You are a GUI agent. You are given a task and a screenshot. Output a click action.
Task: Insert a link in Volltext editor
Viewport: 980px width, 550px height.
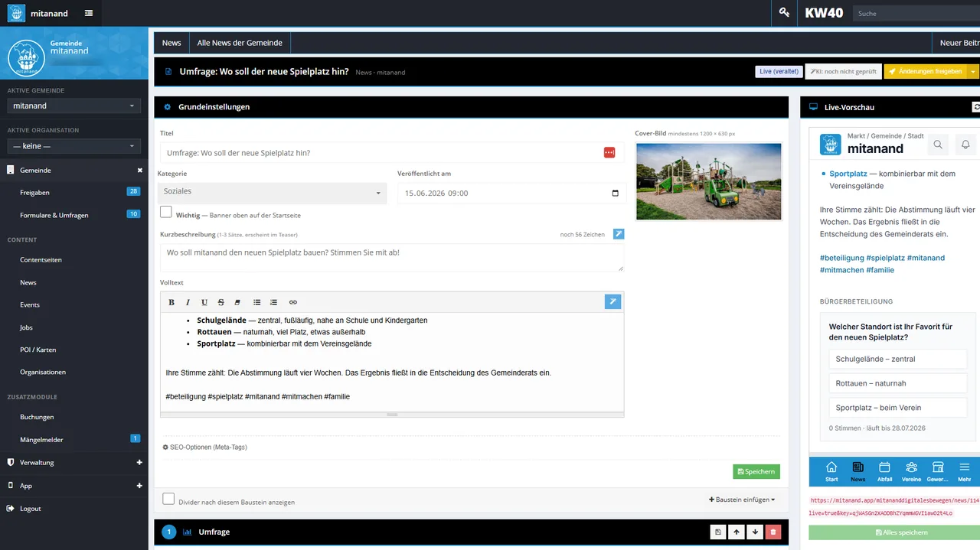click(x=292, y=302)
